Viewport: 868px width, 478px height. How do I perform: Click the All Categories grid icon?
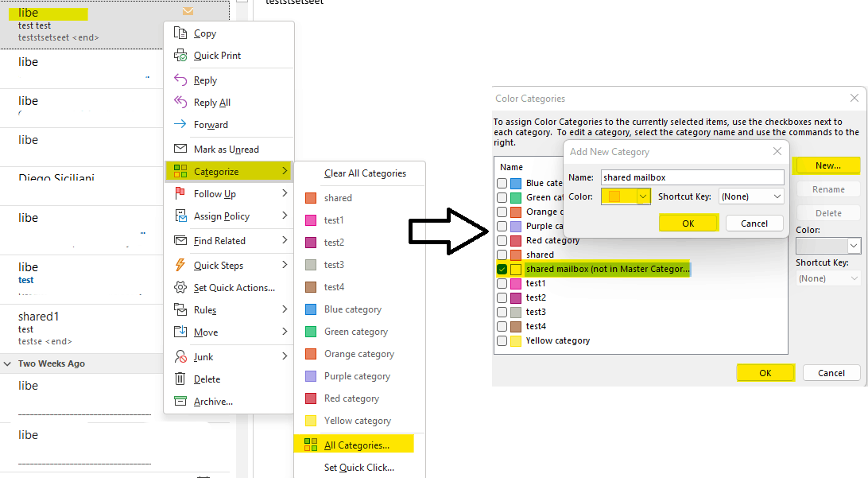click(311, 445)
